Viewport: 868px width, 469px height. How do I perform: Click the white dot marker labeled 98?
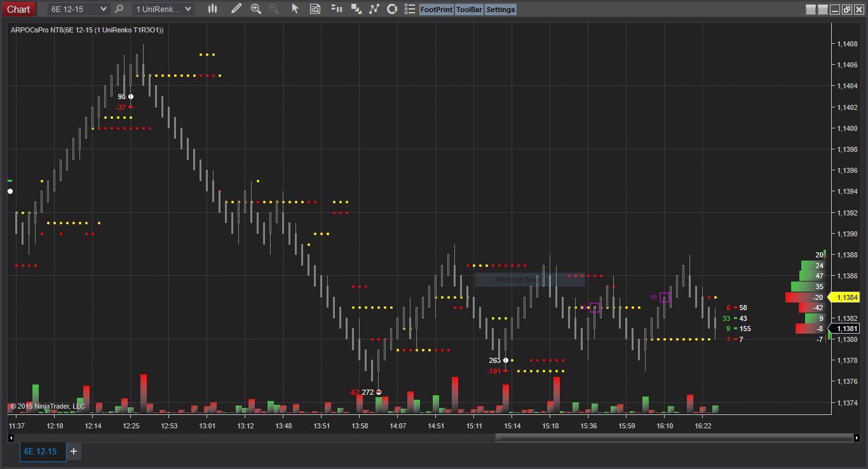tap(131, 97)
